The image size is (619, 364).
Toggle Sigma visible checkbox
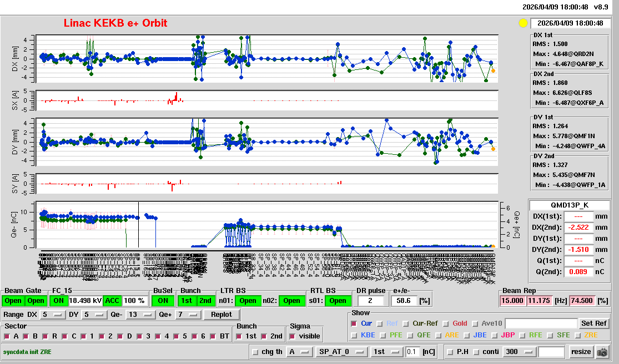[x=294, y=336]
